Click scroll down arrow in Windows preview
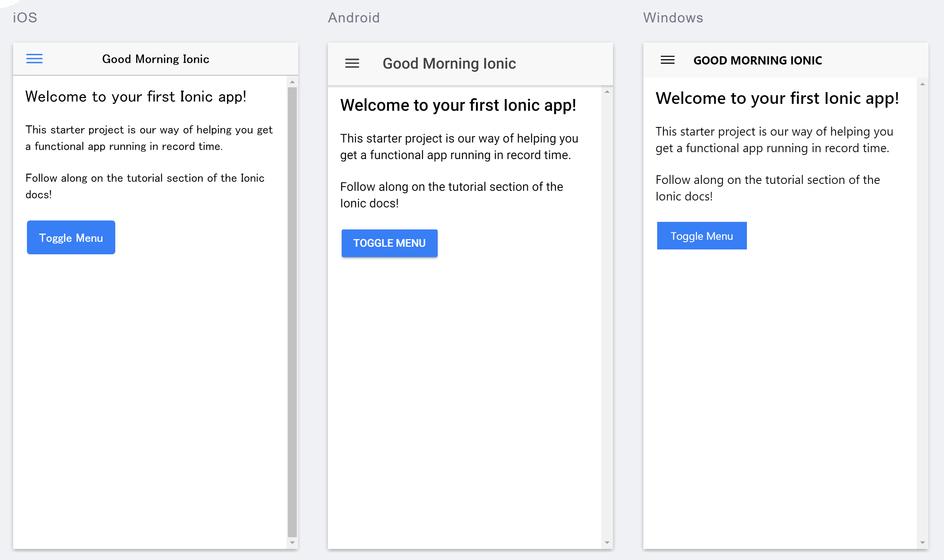The width and height of the screenshot is (944, 560). [922, 542]
